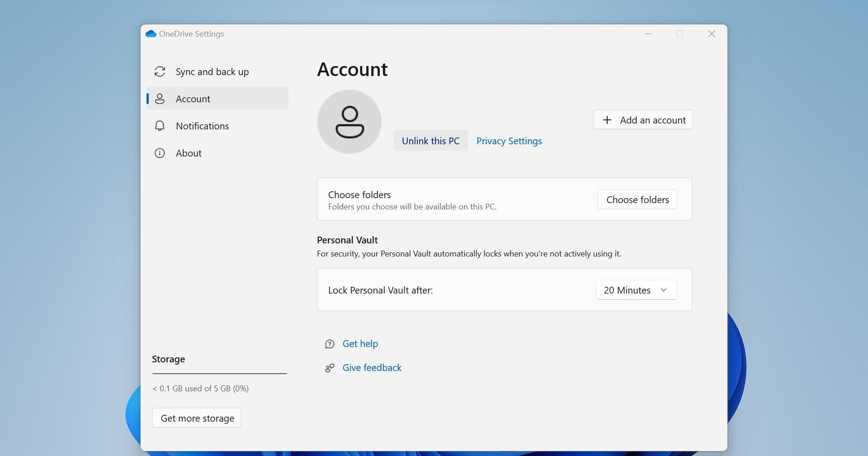868x456 pixels.
Task: Click the OneDrive cloud icon in title bar
Action: [151, 34]
